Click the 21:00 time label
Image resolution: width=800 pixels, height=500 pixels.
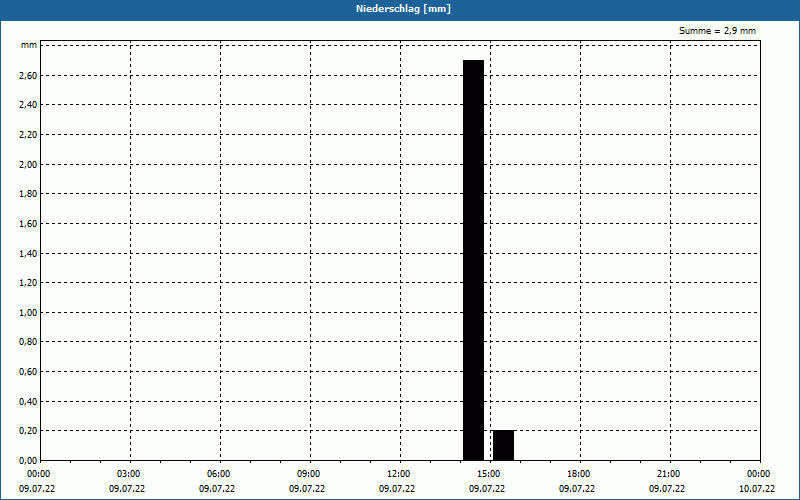tap(668, 474)
